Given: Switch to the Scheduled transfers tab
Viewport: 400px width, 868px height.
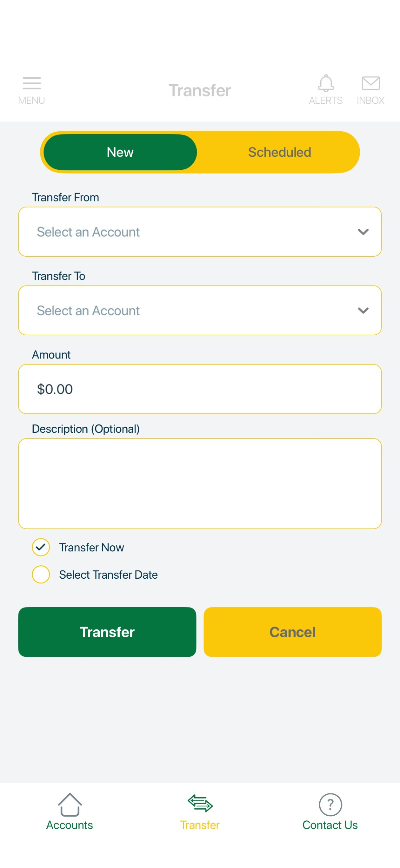Looking at the screenshot, I should 279,152.
